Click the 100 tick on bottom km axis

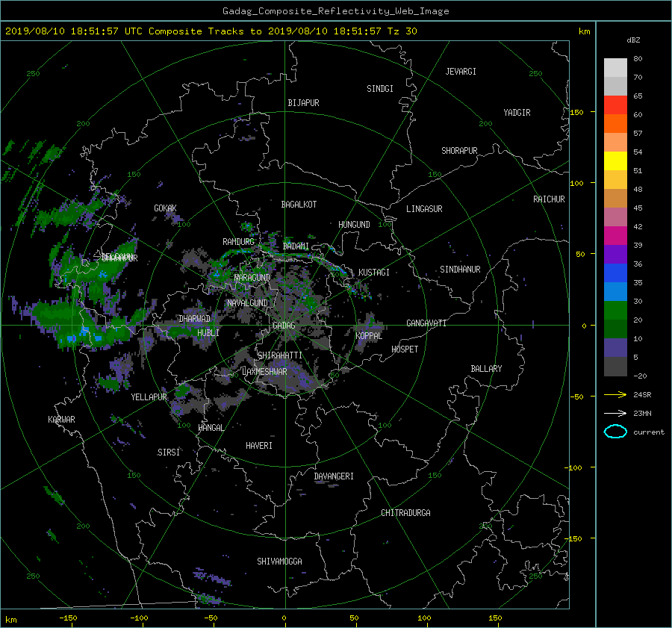coord(424,618)
